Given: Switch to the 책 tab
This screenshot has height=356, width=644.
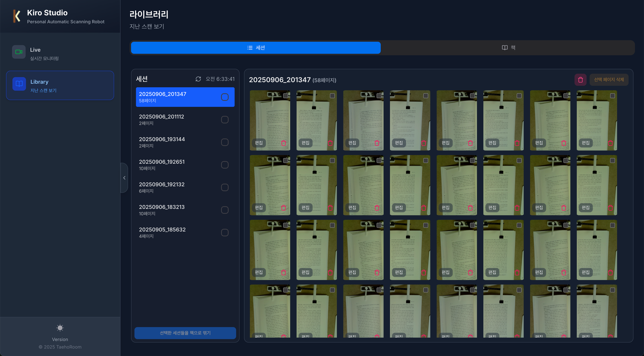Looking at the screenshot, I should pos(508,48).
